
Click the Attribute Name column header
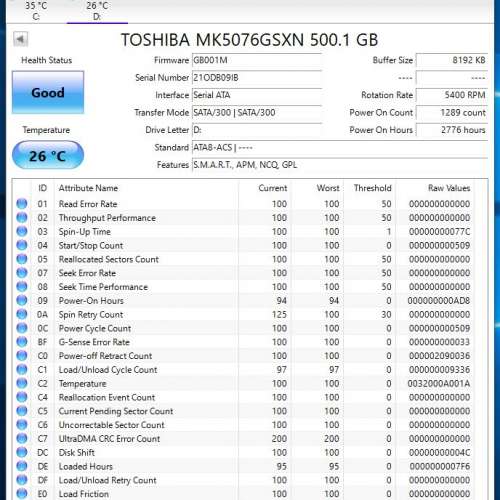88,188
